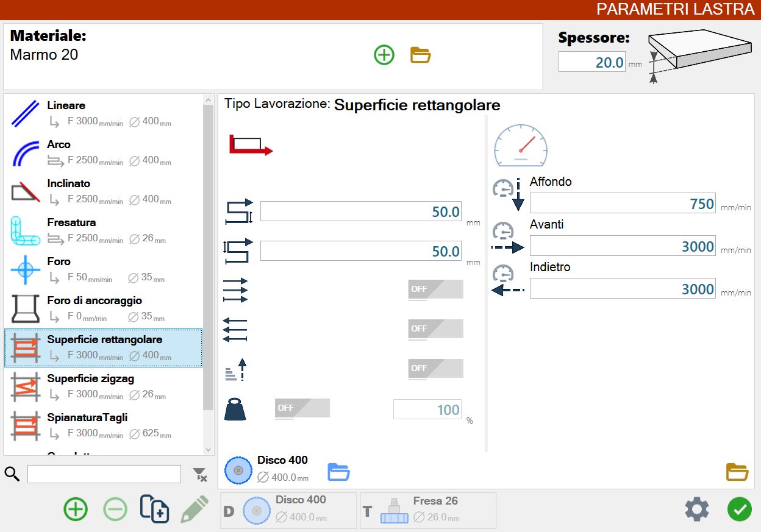Toggle the forward-only passes switch
This screenshot has width=761, height=532.
436,289
